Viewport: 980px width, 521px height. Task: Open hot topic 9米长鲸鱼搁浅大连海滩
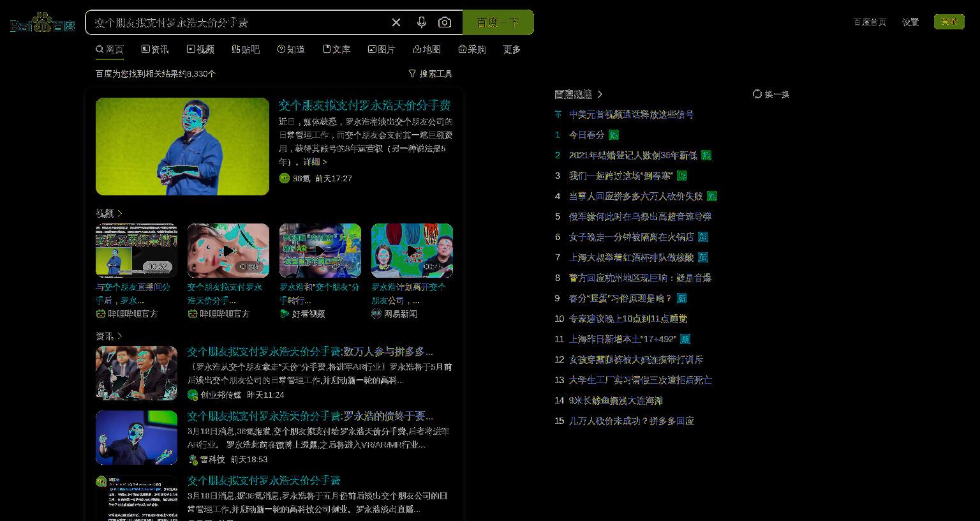[616, 400]
